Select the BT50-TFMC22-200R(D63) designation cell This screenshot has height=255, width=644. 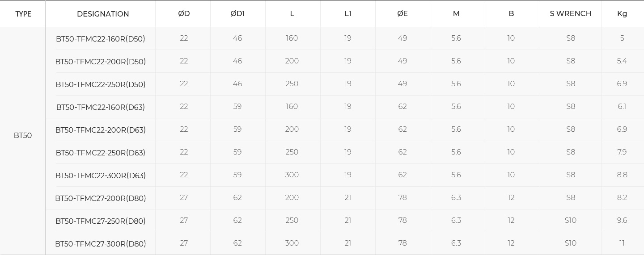pos(101,130)
